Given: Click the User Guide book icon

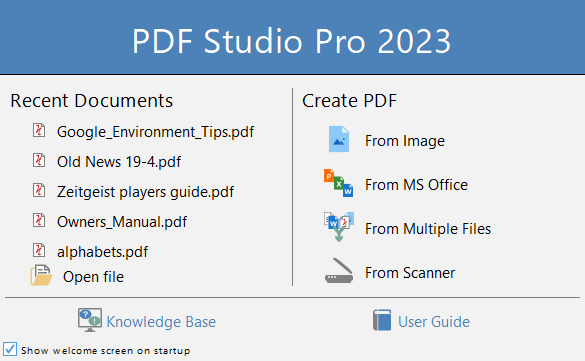Looking at the screenshot, I should click(x=382, y=320).
